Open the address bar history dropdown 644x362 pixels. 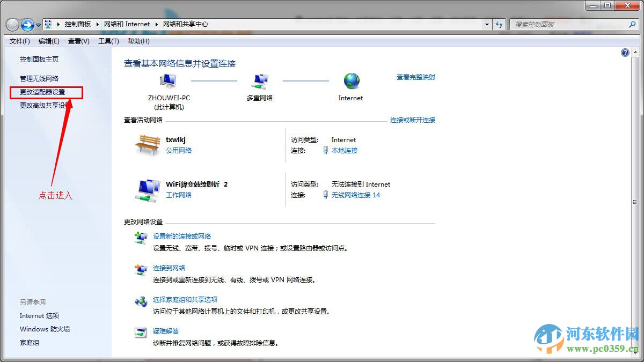pyautogui.click(x=486, y=24)
